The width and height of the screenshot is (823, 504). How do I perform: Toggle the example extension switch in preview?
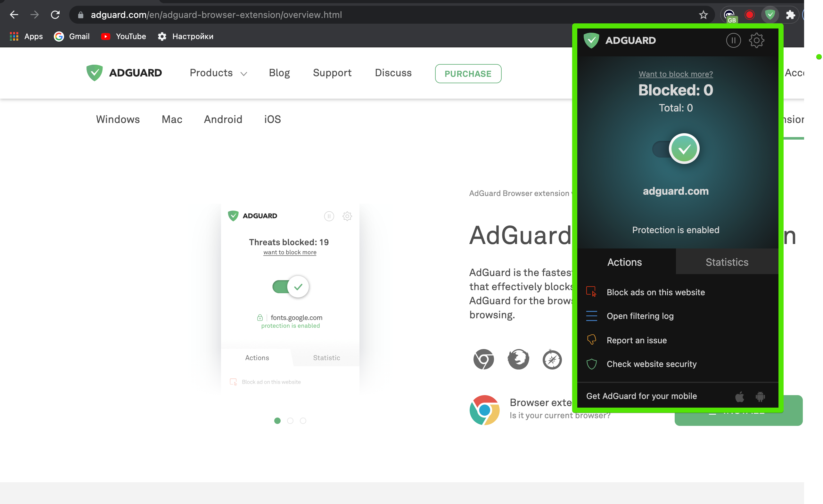point(290,287)
